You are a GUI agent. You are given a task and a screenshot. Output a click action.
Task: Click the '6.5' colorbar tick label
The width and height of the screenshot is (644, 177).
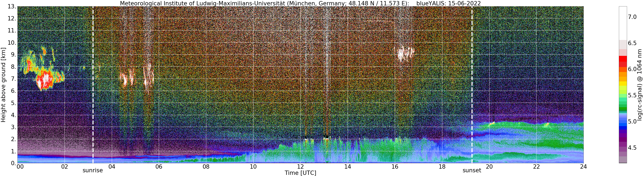(x=632, y=43)
